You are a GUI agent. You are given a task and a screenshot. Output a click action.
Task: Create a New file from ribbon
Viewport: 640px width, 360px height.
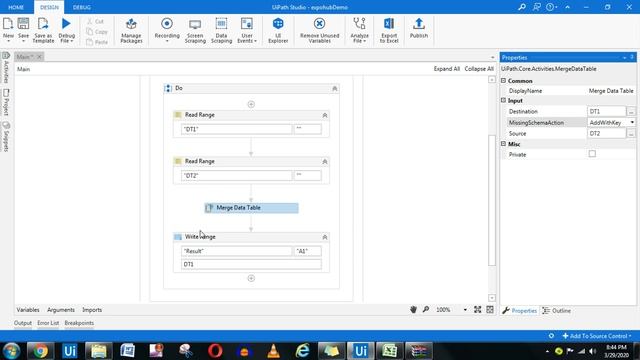pos(8,30)
